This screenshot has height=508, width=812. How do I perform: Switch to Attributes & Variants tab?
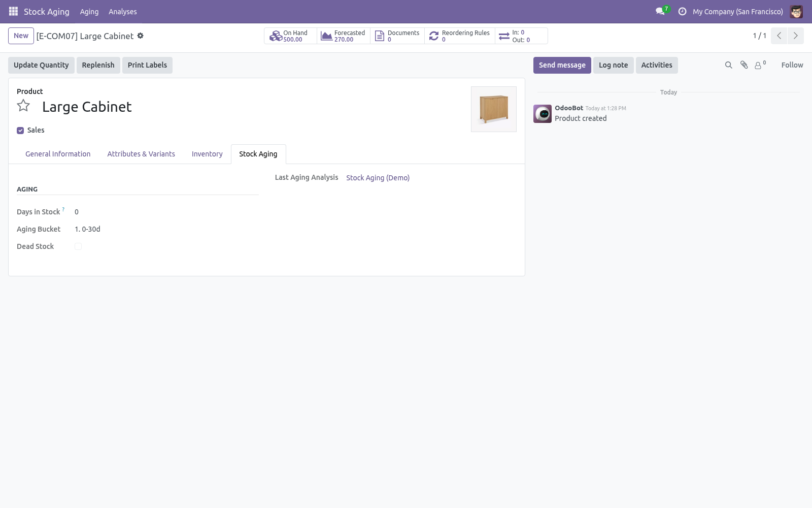[141, 154]
